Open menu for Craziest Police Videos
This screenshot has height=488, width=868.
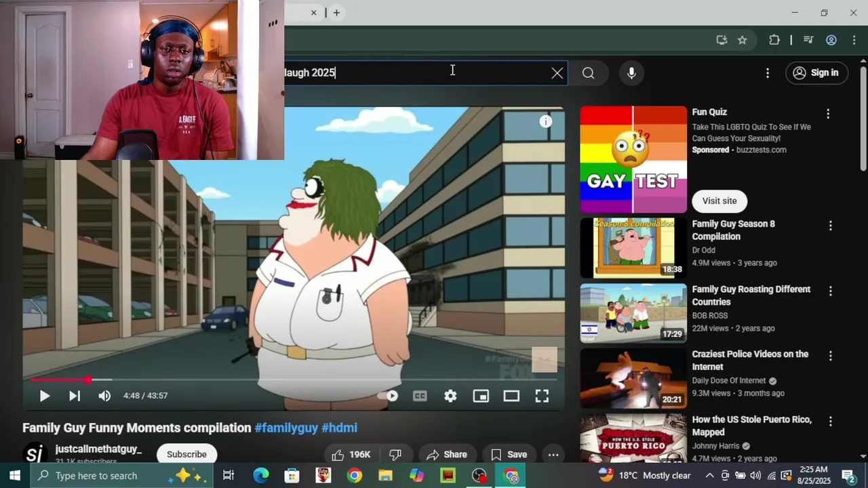point(830,356)
